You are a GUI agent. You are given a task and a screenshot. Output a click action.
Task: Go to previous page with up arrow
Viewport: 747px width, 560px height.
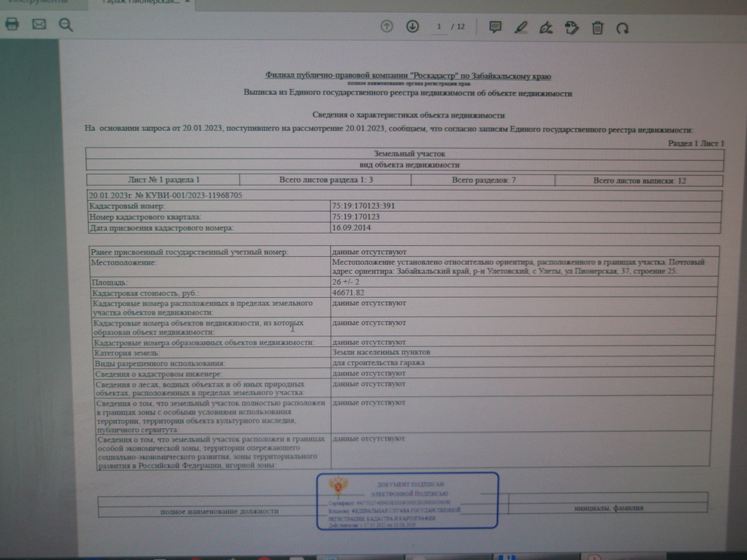[387, 27]
